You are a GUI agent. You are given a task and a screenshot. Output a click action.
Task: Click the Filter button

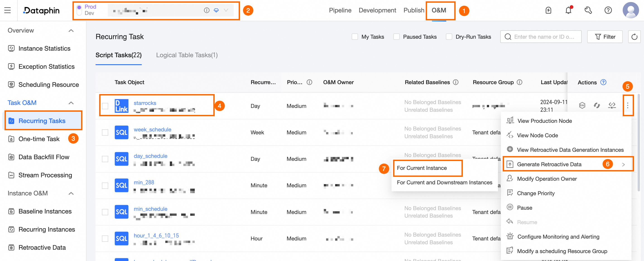(x=605, y=37)
